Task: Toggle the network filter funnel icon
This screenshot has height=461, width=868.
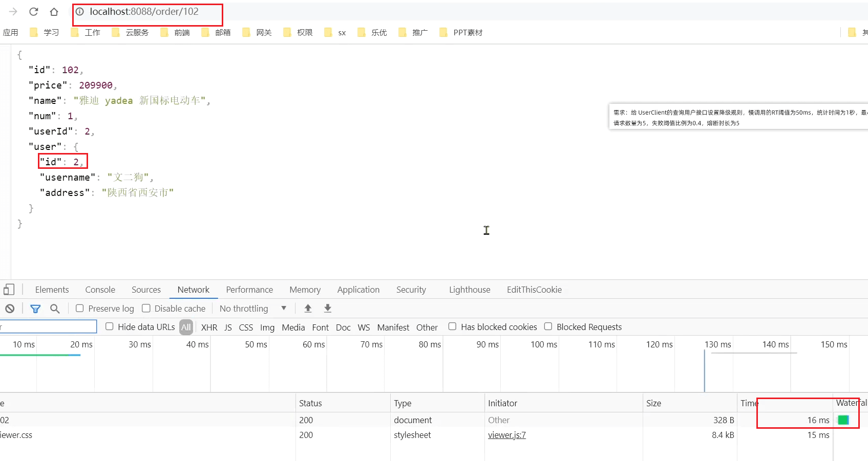Action: coord(35,309)
